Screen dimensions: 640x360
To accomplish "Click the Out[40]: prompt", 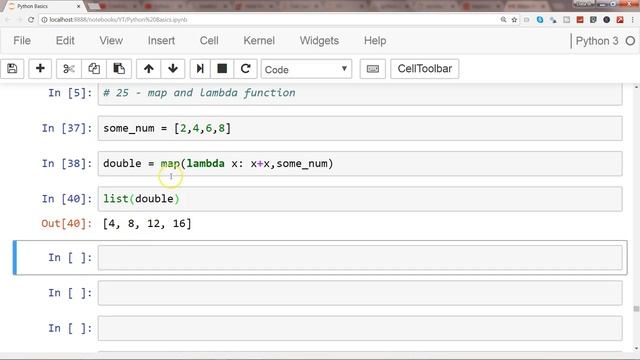I will (67, 224).
